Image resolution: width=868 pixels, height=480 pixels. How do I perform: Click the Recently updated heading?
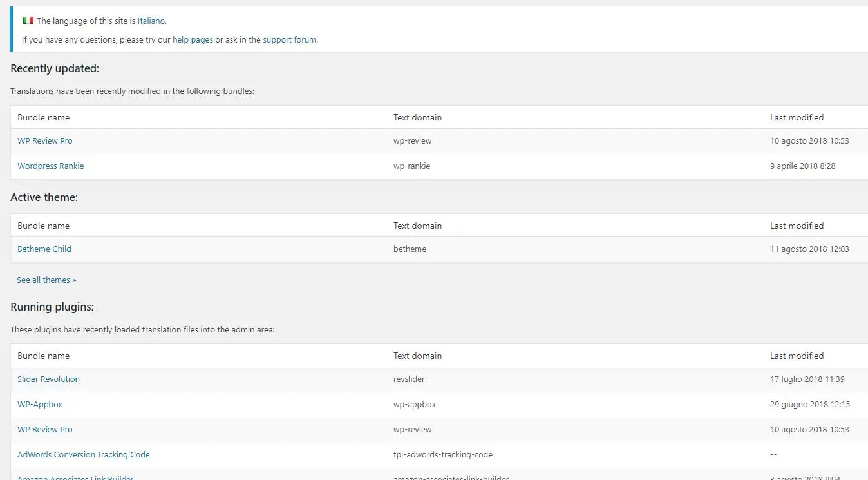click(55, 69)
